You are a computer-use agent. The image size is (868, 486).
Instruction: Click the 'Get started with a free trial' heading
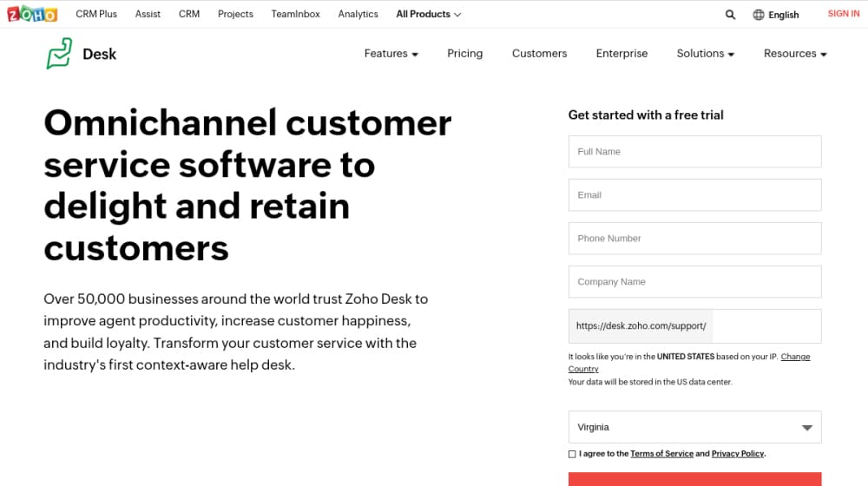[646, 115]
